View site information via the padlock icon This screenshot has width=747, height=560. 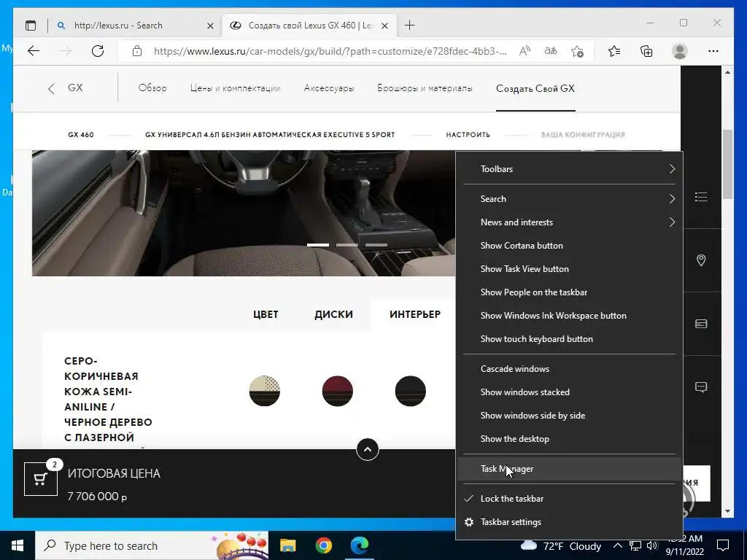coord(137,51)
